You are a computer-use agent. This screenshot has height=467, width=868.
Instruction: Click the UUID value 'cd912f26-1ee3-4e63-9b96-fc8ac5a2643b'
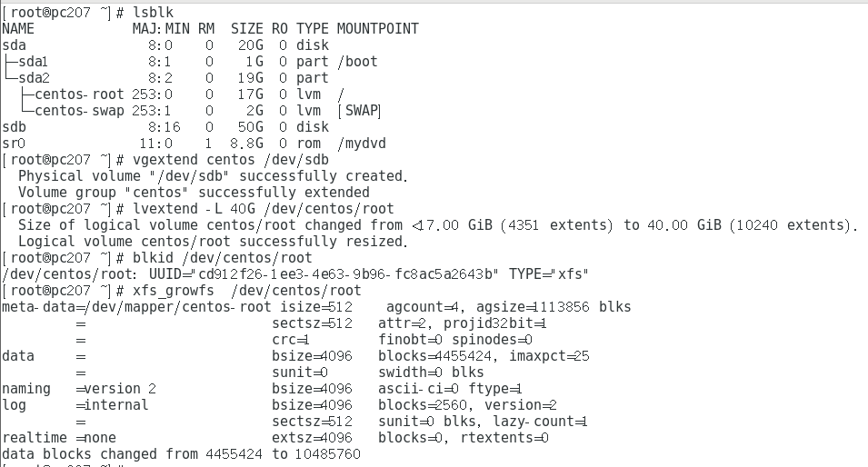tap(345, 273)
